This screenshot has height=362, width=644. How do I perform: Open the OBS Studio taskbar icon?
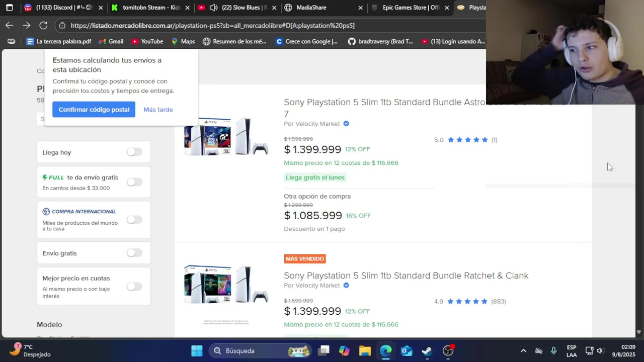448,350
